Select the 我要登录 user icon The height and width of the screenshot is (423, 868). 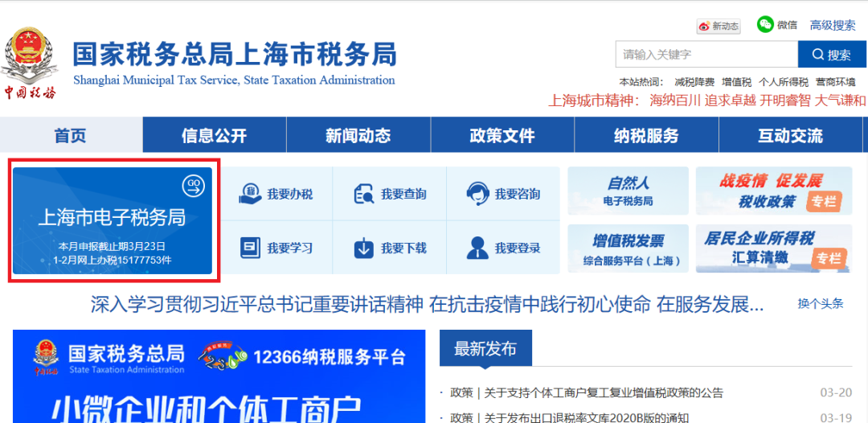point(477,248)
